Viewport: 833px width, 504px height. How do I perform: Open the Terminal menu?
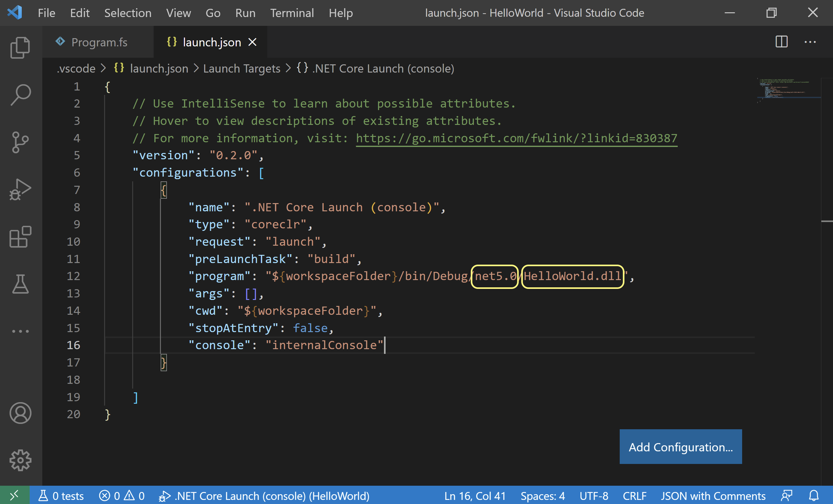tap(292, 13)
